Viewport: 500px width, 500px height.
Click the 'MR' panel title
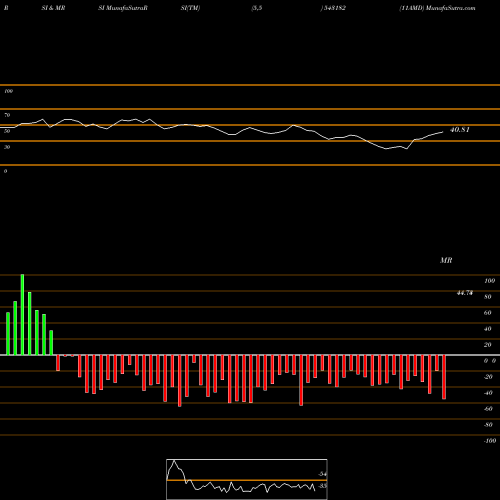click(446, 260)
